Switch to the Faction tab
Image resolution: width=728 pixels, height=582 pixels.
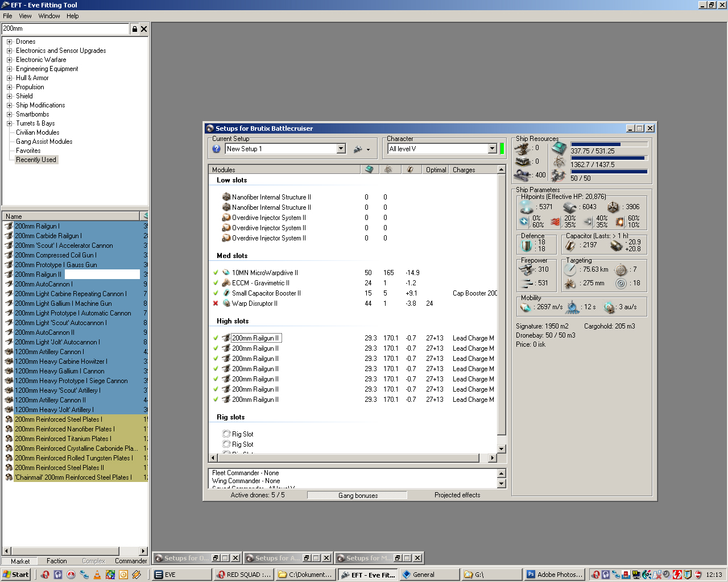coord(56,561)
